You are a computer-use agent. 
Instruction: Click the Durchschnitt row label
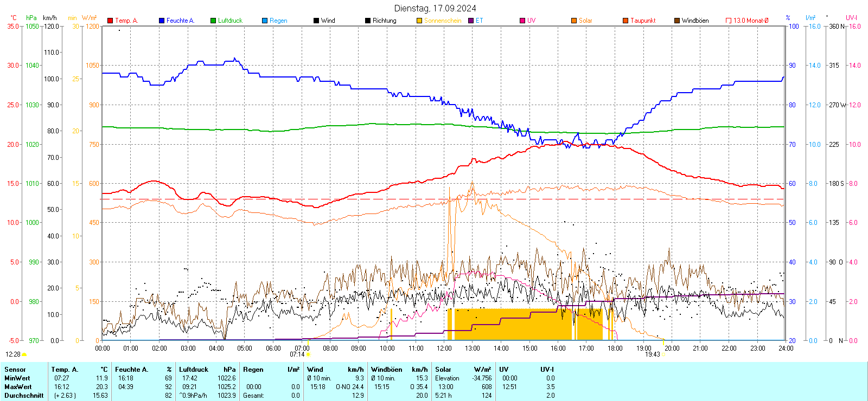pyautogui.click(x=24, y=396)
